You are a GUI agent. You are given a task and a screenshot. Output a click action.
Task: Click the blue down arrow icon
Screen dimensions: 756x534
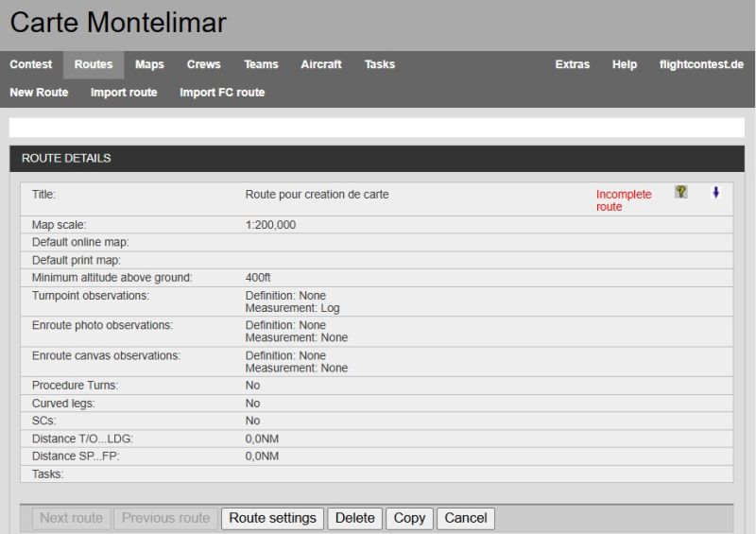[x=715, y=192]
